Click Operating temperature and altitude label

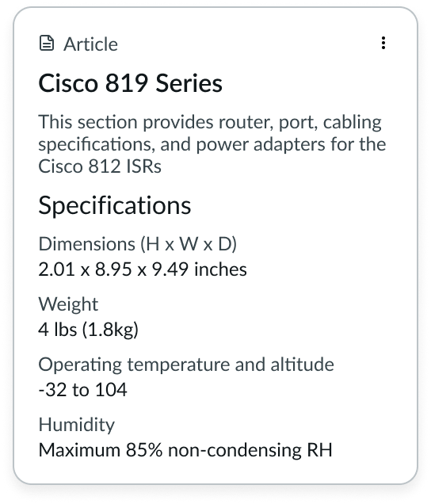pos(186,365)
